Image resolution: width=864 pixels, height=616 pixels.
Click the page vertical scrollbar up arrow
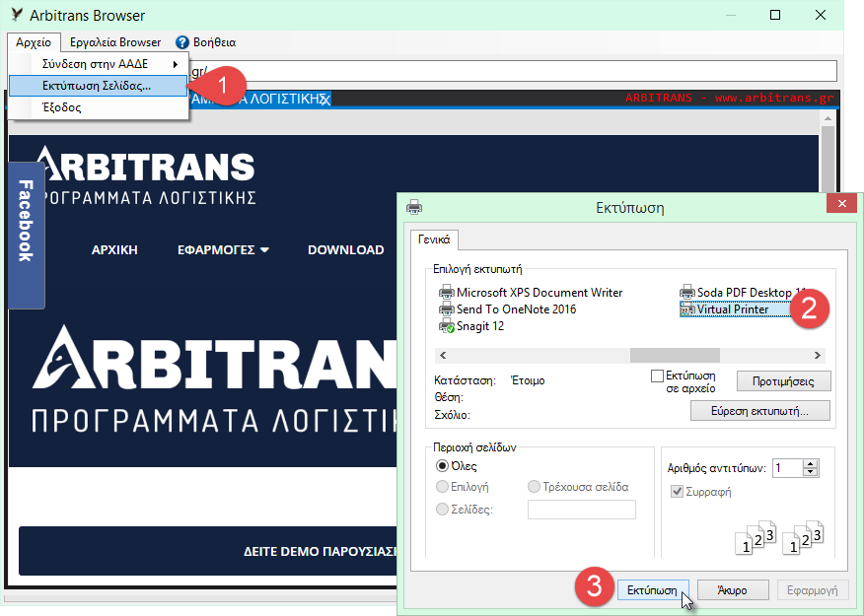828,118
